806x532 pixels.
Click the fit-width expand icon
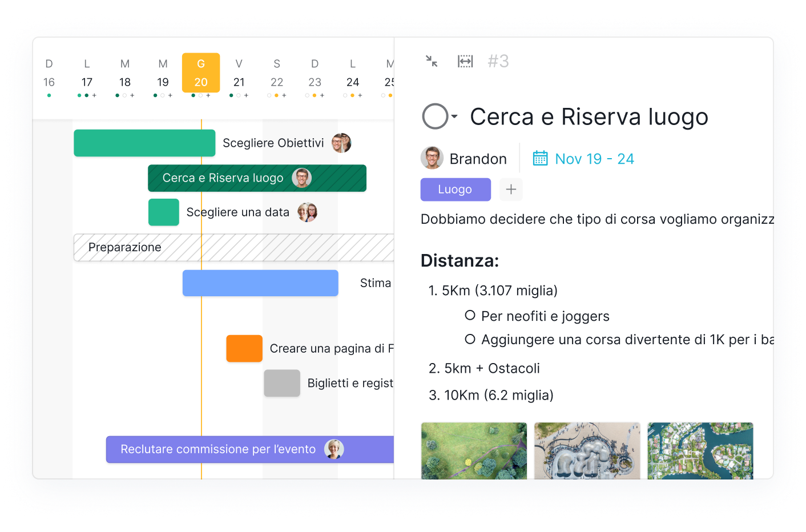coord(465,61)
